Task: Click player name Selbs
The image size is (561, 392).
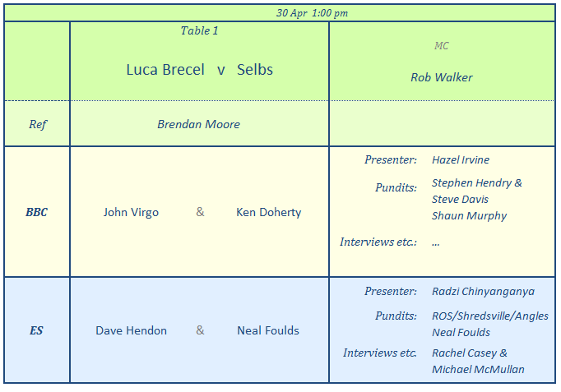Action: (255, 70)
